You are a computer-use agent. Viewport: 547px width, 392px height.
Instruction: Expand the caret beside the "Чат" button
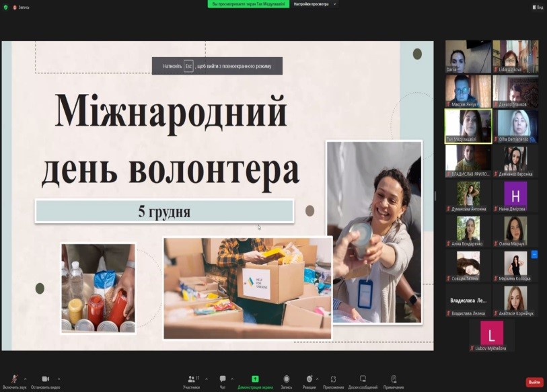[232, 379]
